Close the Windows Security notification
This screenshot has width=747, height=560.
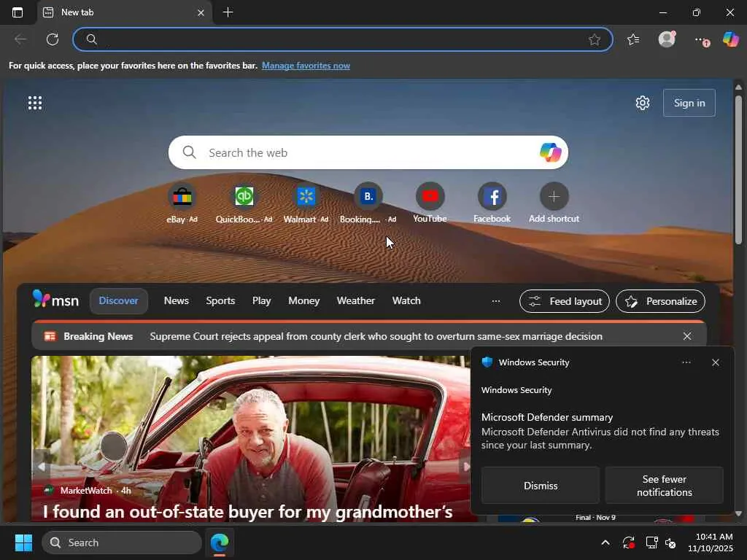click(716, 362)
